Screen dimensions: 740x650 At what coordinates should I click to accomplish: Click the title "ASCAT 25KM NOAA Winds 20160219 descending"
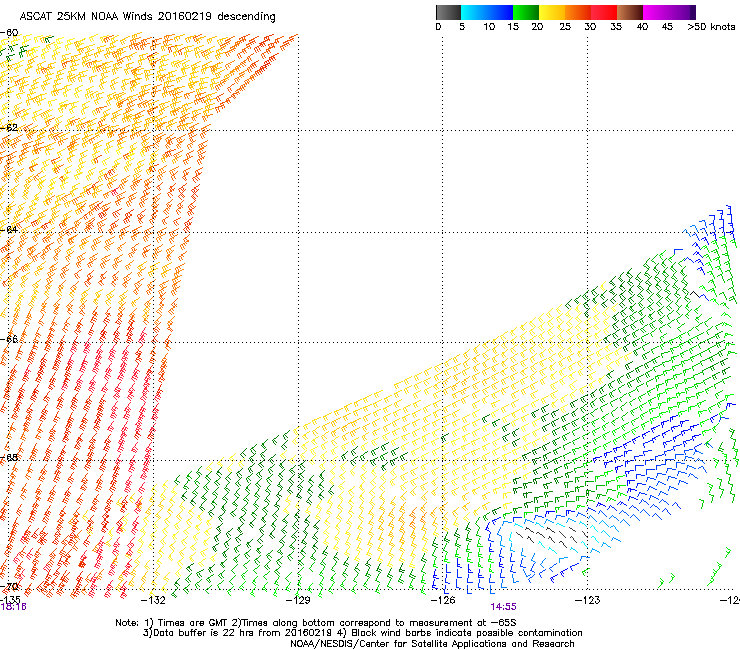147,16
